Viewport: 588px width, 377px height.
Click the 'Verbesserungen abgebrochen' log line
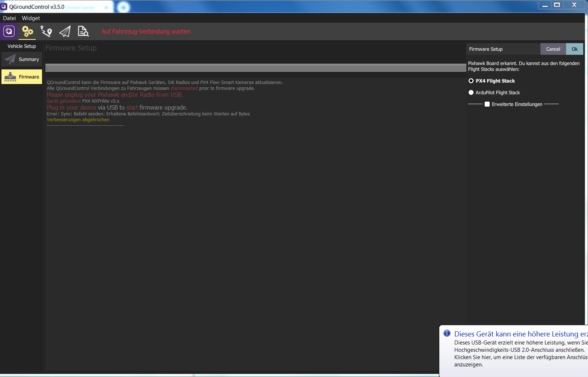tap(78, 120)
